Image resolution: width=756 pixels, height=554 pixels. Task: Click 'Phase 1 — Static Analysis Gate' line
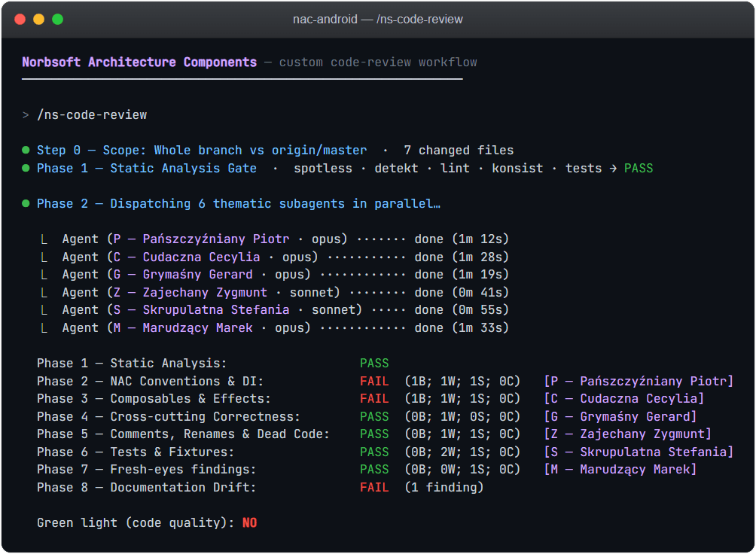pos(147,169)
